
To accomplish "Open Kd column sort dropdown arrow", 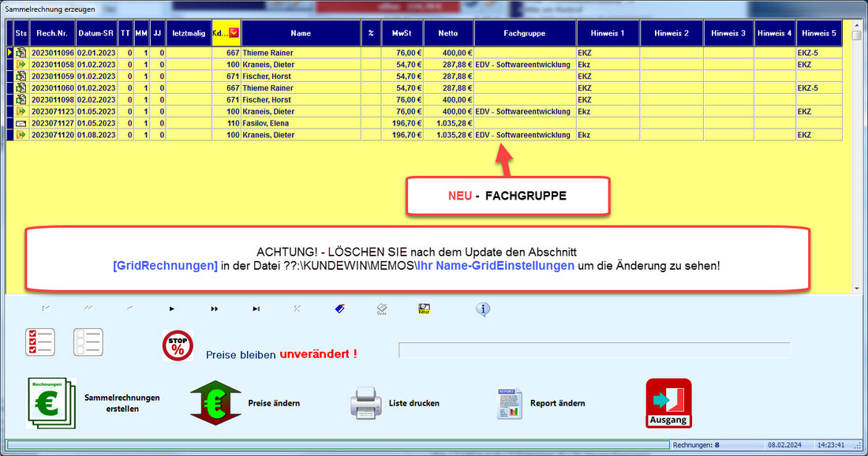I will click(234, 33).
